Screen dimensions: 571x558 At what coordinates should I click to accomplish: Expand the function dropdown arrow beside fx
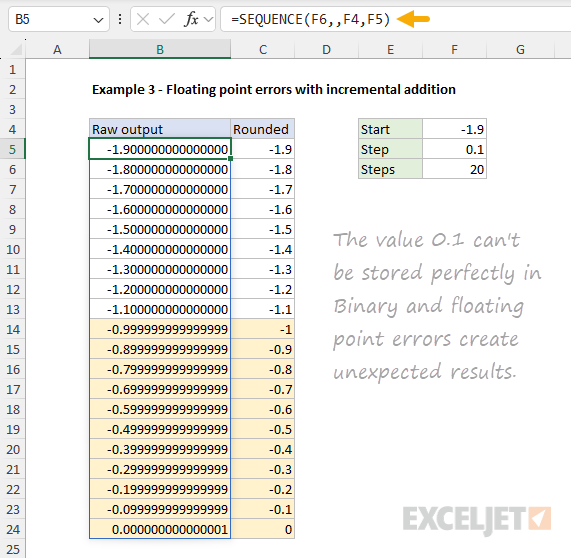click(x=208, y=19)
